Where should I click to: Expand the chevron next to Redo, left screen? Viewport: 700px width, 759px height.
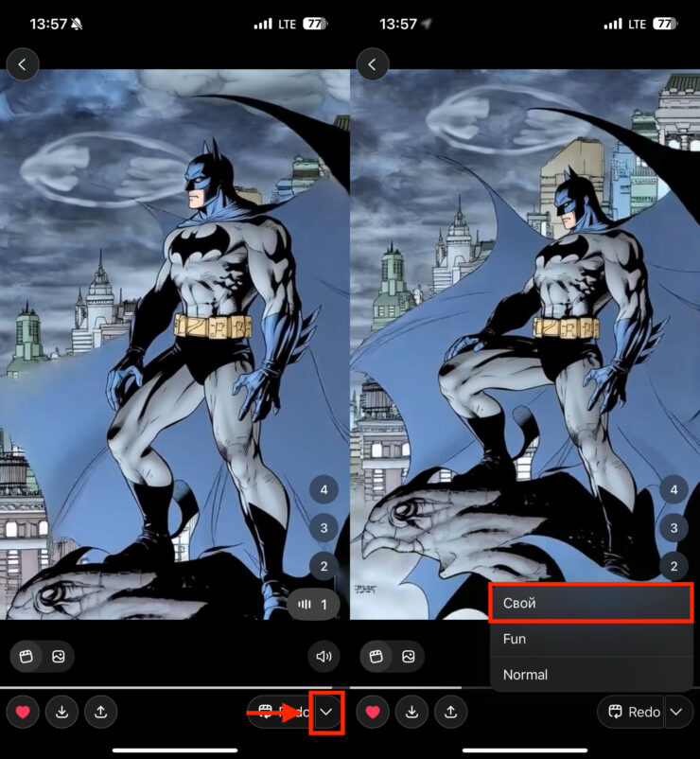326,712
